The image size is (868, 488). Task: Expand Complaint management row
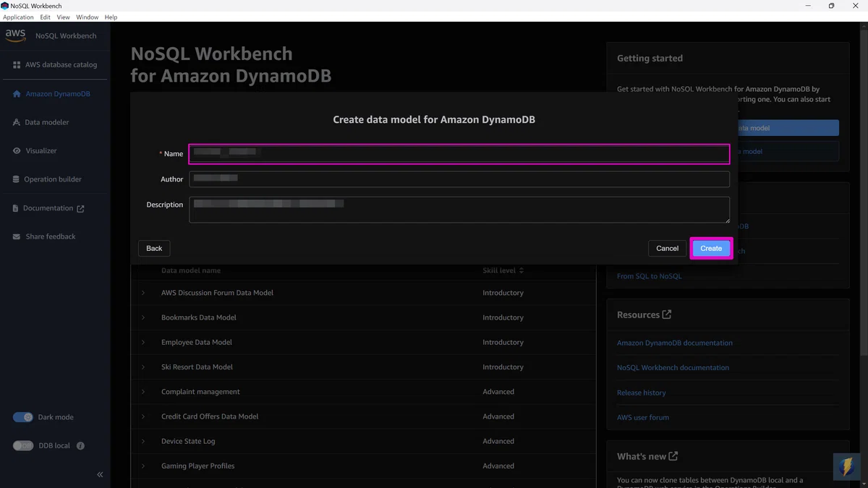(143, 392)
